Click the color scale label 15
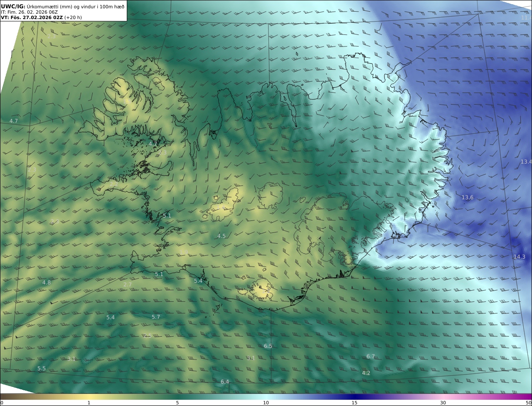Screen dimensions: 532x406 [355, 403]
